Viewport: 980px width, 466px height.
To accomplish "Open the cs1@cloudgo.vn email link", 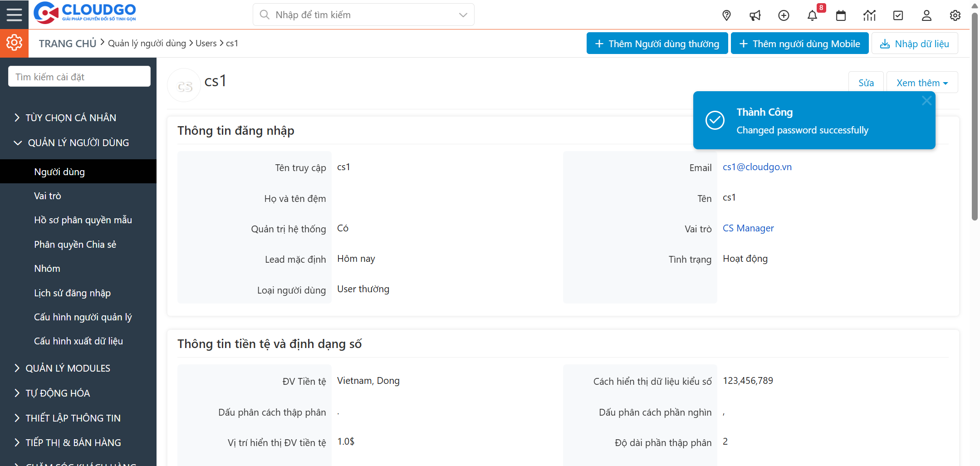I will 757,167.
